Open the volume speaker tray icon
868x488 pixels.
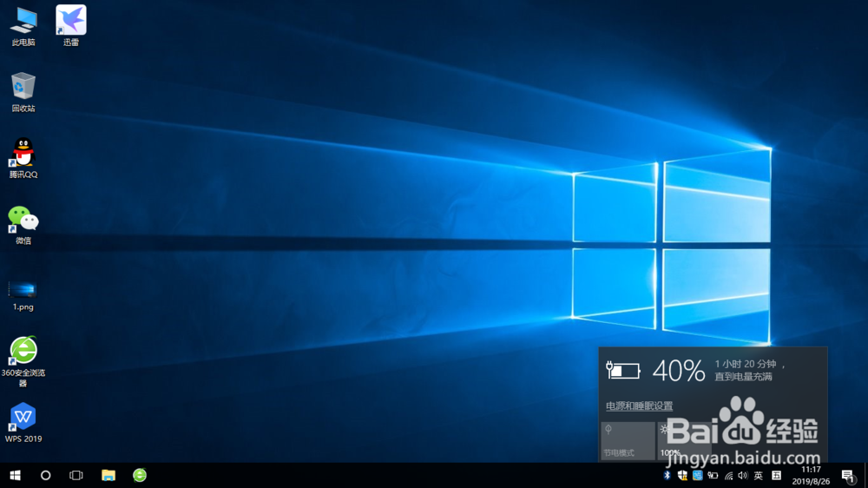coord(743,475)
